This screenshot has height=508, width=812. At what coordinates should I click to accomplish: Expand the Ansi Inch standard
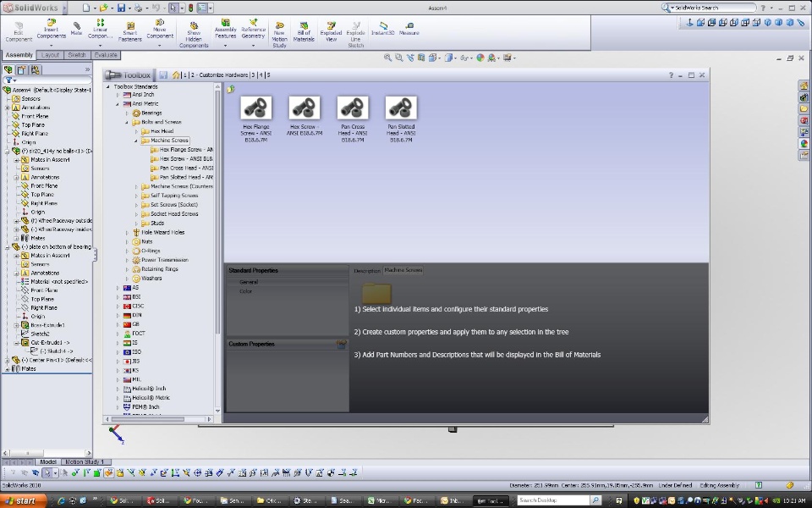coord(118,95)
